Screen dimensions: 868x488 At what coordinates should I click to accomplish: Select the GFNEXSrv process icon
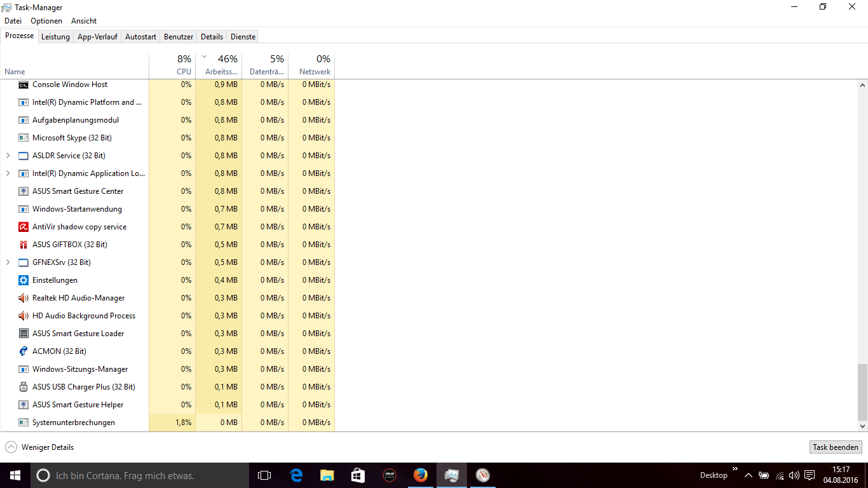coord(24,262)
